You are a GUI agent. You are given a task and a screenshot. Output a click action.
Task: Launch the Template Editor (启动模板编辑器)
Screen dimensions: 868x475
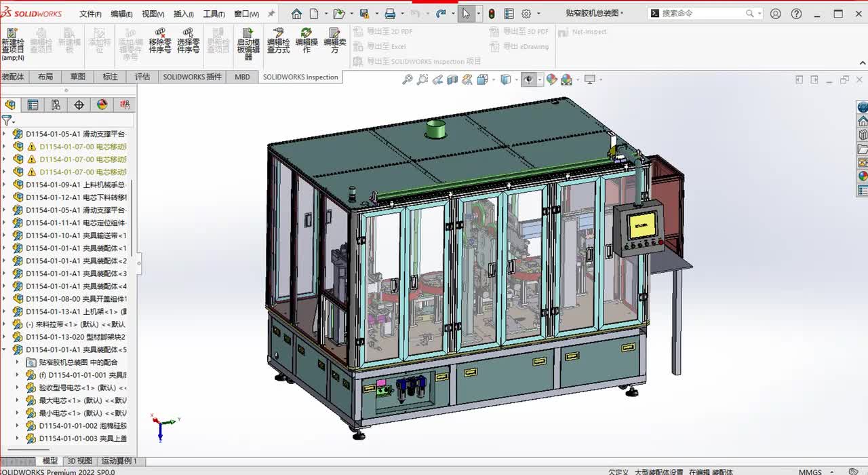click(248, 42)
